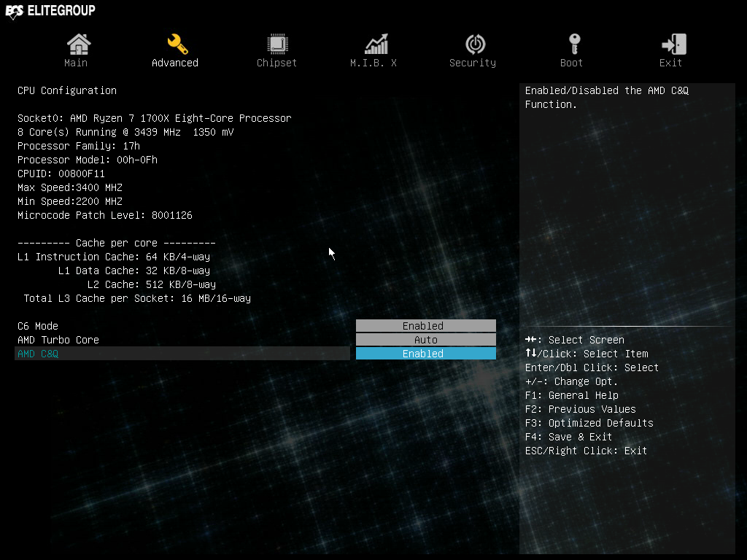747x560 pixels.
Task: Select the Advanced wrench icon
Action: (178, 44)
